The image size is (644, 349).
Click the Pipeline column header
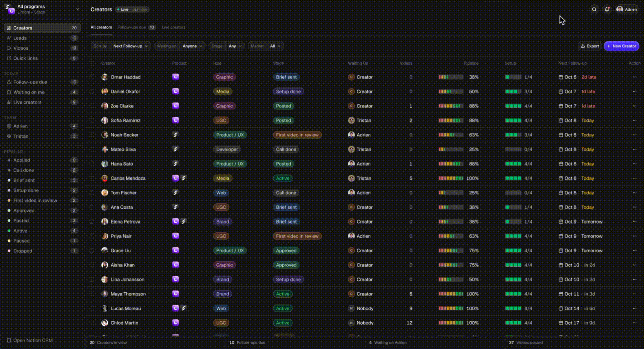pos(471,63)
